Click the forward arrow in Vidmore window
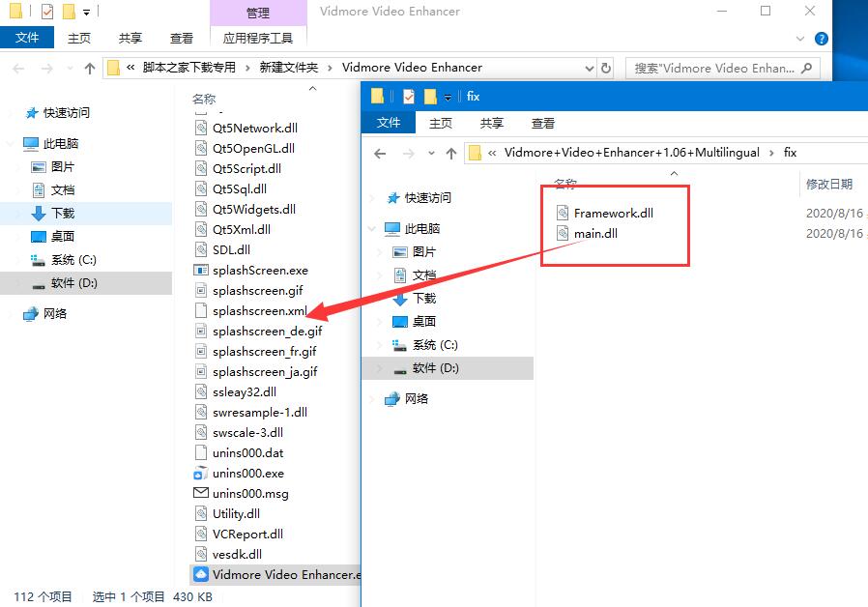Screen dimensions: 868x607 [47, 68]
